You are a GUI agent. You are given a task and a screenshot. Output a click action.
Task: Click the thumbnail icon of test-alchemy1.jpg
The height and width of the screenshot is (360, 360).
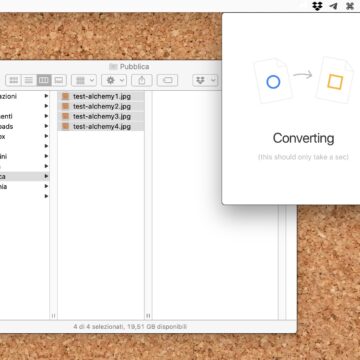click(66, 96)
